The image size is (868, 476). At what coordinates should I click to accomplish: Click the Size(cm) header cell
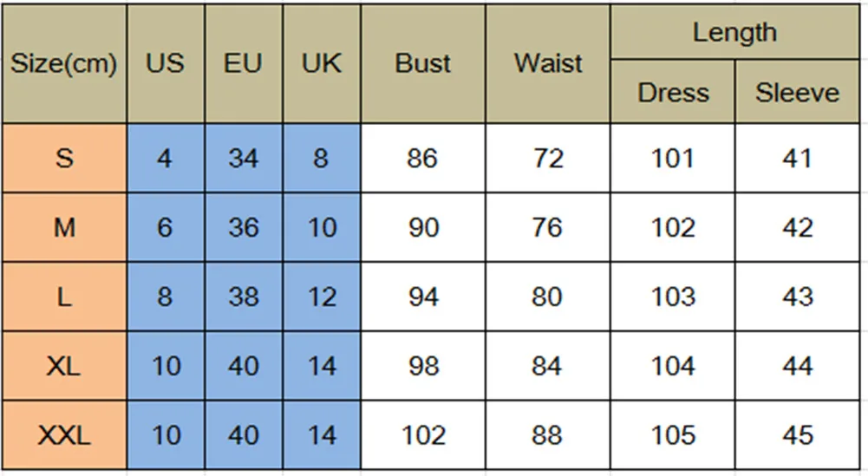[x=64, y=63]
